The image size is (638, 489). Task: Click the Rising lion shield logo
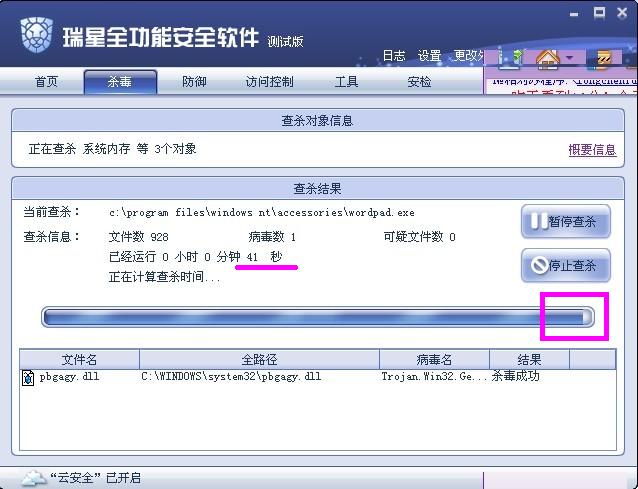(x=37, y=35)
